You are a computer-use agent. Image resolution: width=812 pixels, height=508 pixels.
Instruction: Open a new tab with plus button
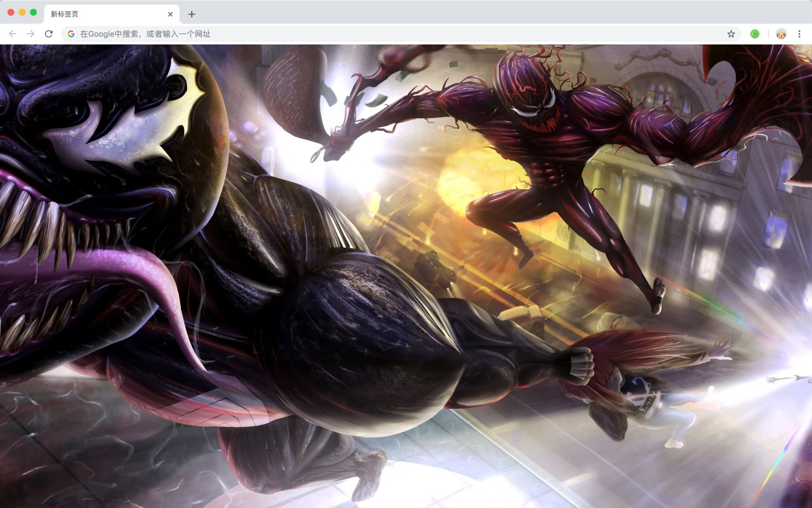[x=192, y=14]
